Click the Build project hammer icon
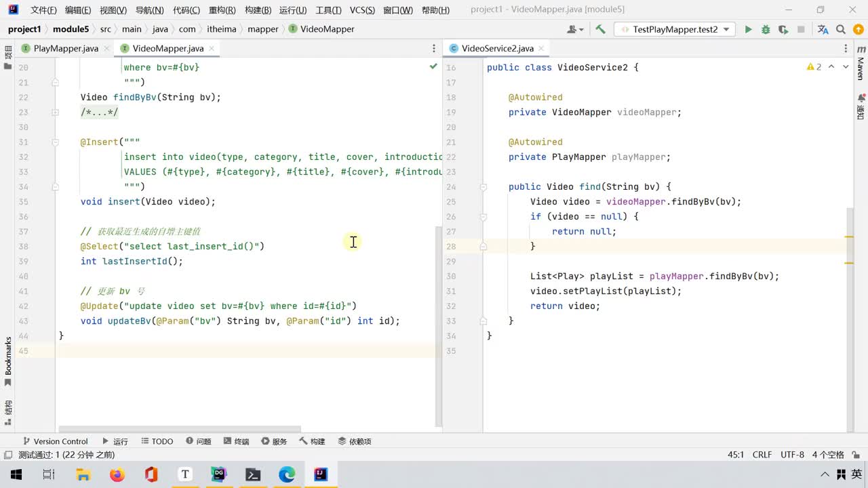This screenshot has height=488, width=868. (600, 29)
